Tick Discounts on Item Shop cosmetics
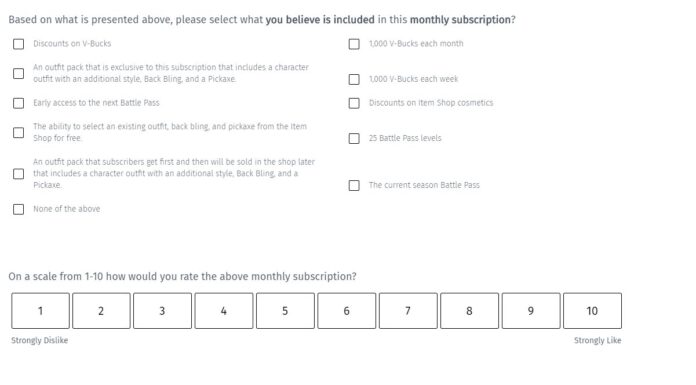The width and height of the screenshot is (696, 385). coord(354,103)
